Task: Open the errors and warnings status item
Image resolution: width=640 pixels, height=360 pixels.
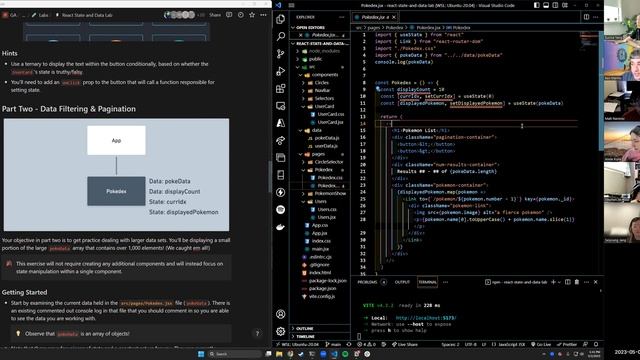Action: 367,344
